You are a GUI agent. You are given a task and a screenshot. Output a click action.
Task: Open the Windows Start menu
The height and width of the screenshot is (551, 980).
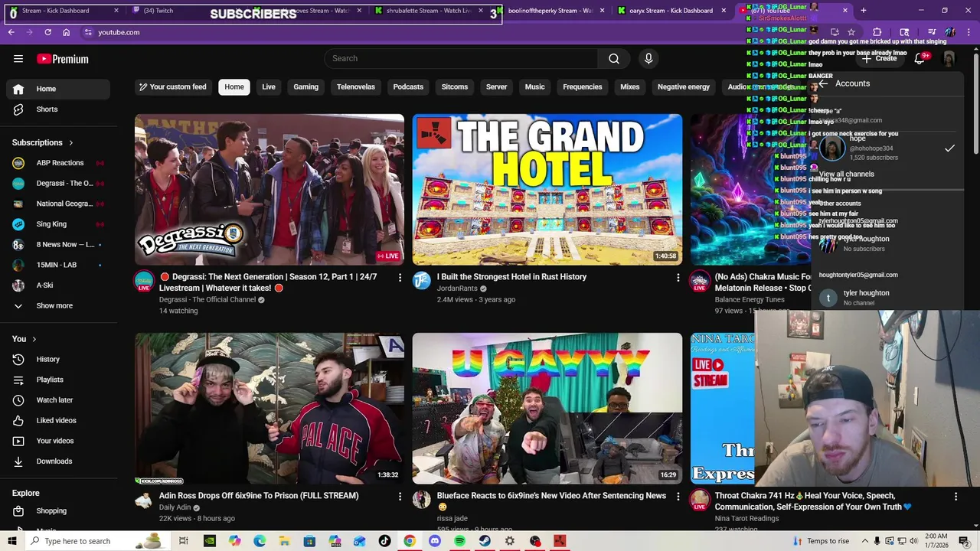12,541
